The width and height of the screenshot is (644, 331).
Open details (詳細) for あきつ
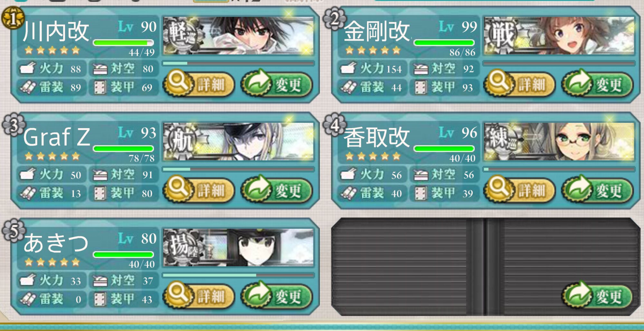[x=199, y=296]
